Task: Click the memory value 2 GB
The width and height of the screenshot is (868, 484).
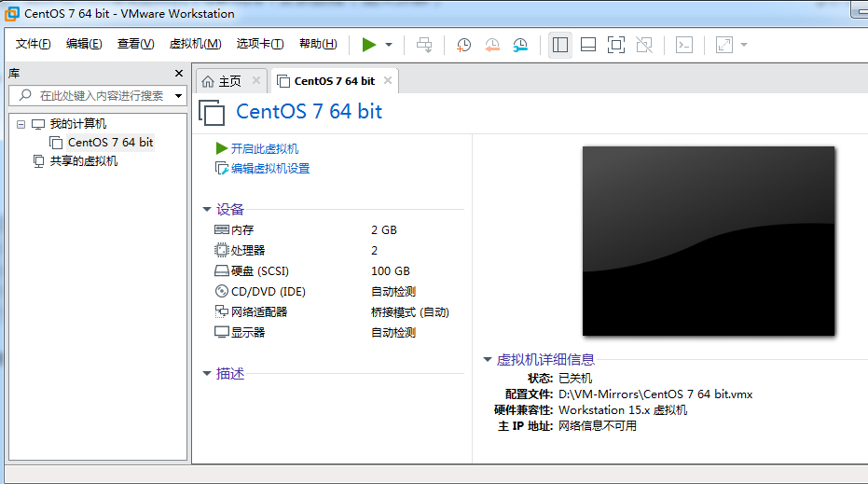Action: pos(383,229)
